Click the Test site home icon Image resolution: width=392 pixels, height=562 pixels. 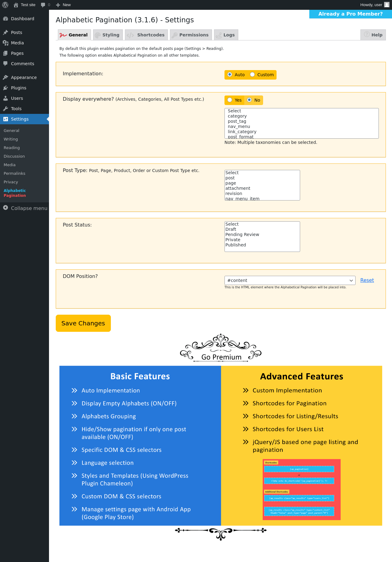[x=16, y=5]
